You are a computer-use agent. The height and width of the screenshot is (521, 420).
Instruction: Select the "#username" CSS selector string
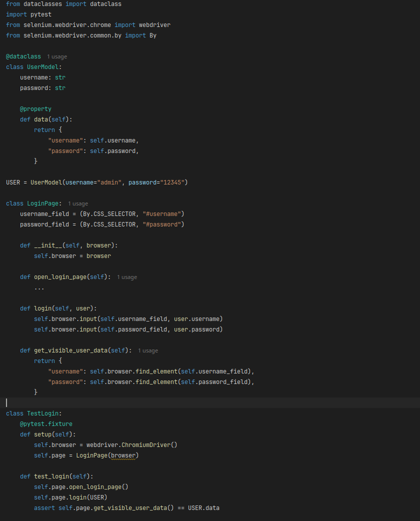coord(162,214)
